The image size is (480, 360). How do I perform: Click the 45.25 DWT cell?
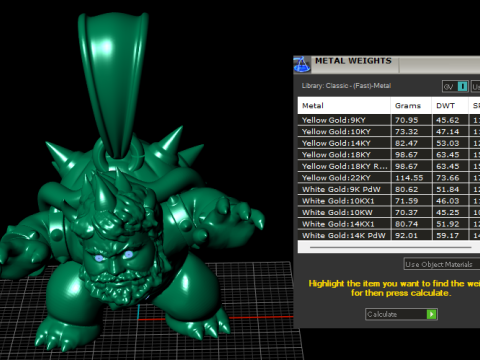(x=450, y=212)
